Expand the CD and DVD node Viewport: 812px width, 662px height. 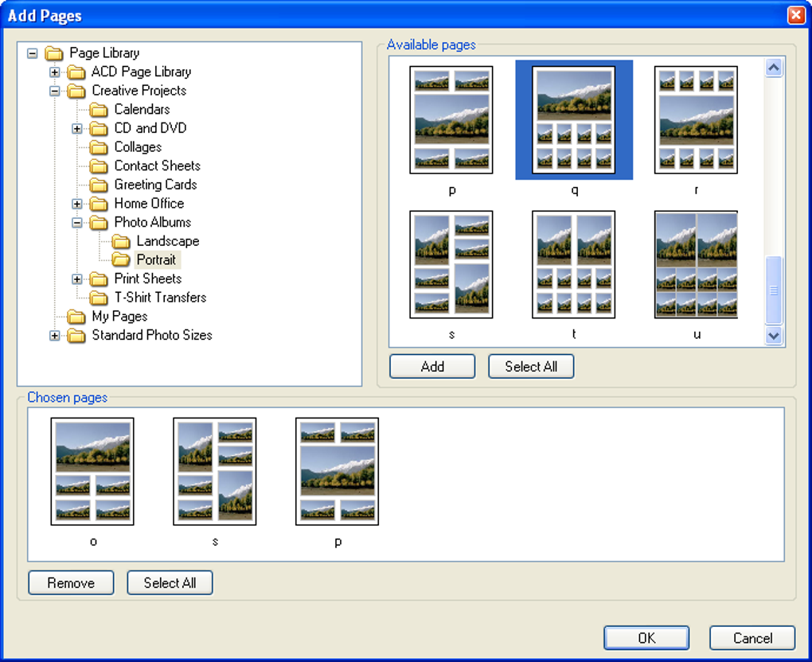76,128
